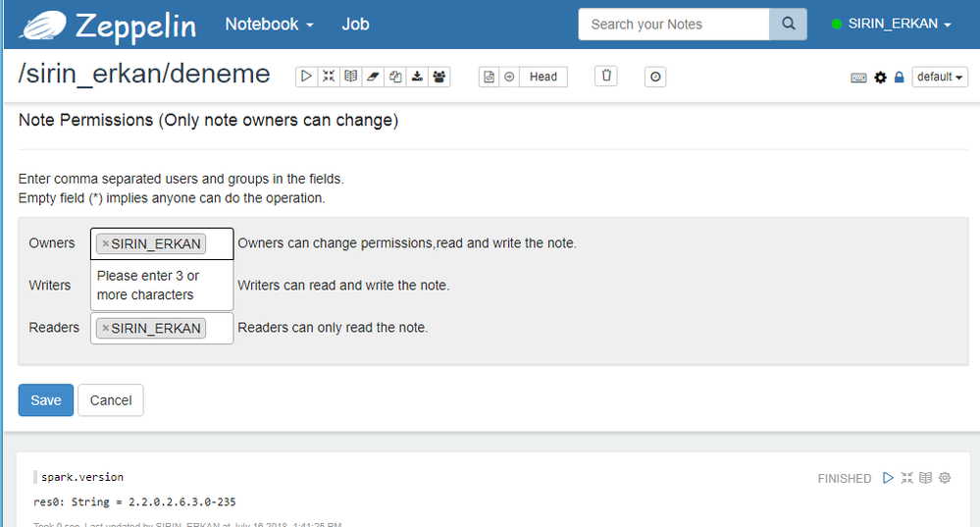Clear all output with eraser icon
980x527 pixels.
373,77
